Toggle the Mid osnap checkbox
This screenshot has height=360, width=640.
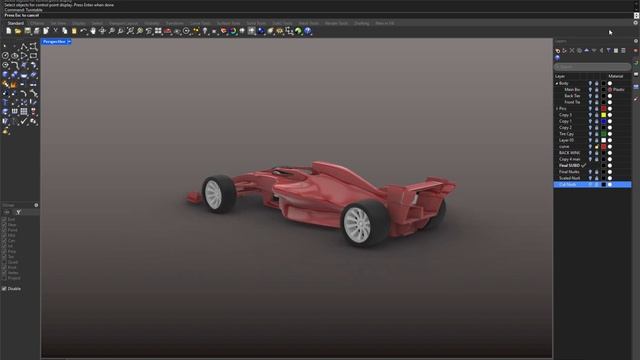[4, 235]
